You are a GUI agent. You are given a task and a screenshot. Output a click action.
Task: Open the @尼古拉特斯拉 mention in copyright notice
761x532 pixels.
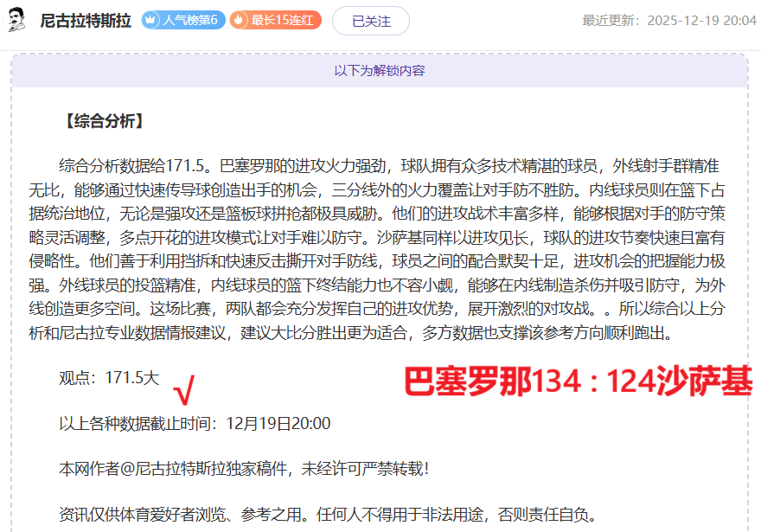165,469
